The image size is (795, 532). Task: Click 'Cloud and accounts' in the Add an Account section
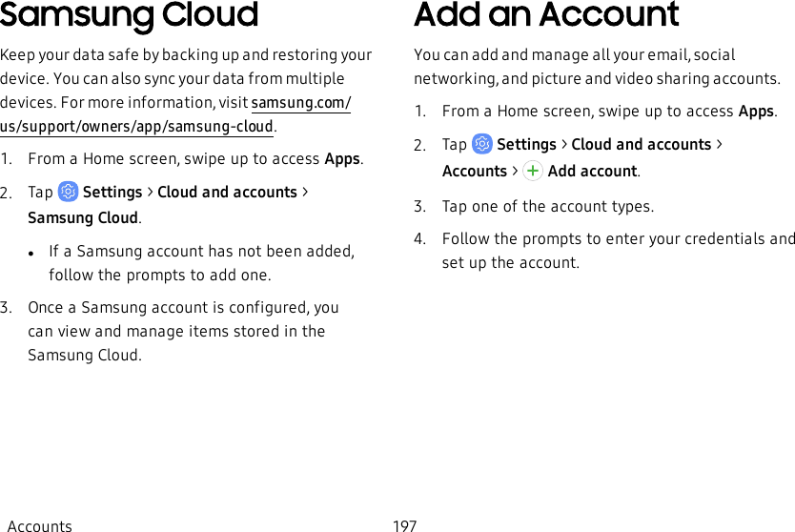point(641,145)
